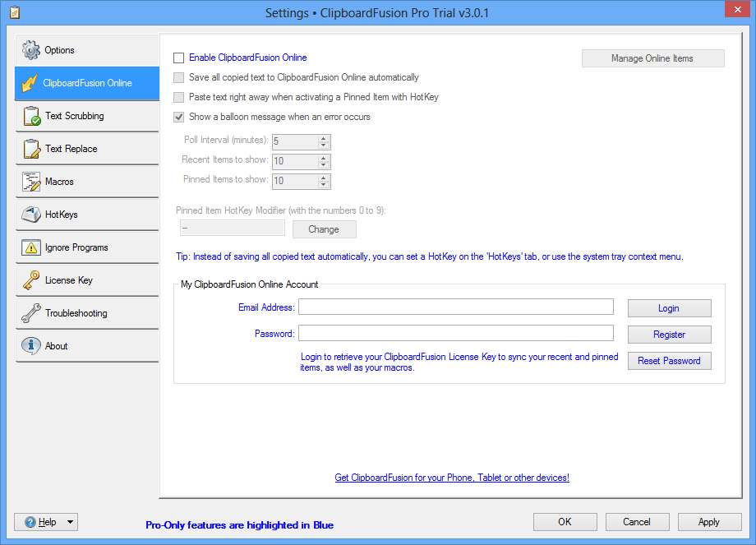This screenshot has width=756, height=545.
Task: Click the Text Scrubbing clipboard icon
Action: (32, 116)
